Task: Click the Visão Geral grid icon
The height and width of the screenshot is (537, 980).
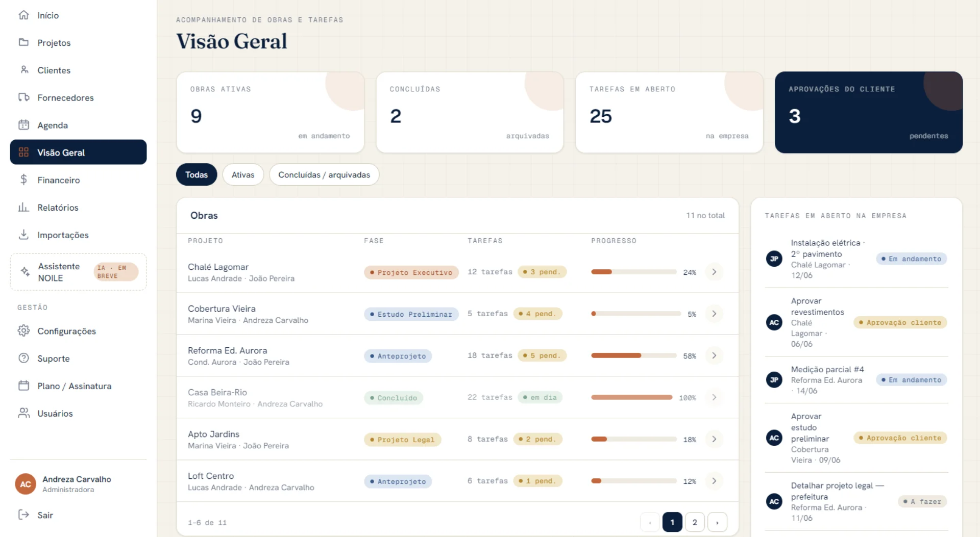Action: point(23,152)
